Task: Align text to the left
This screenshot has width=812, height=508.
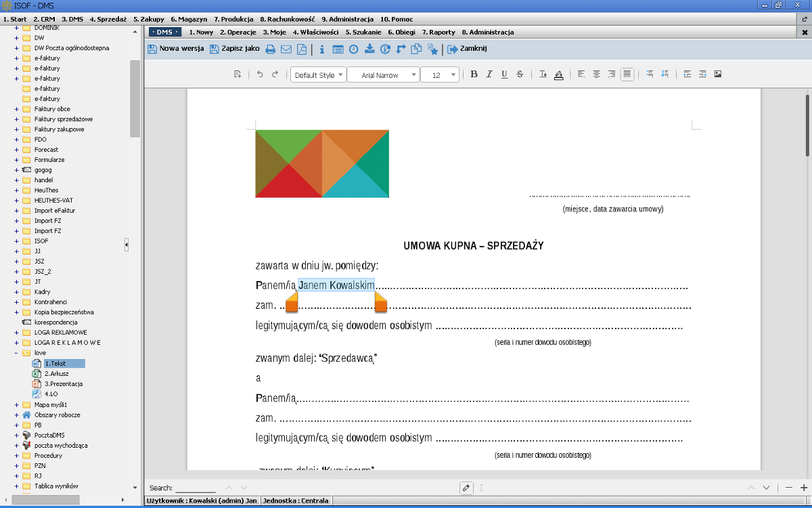Action: tap(581, 75)
